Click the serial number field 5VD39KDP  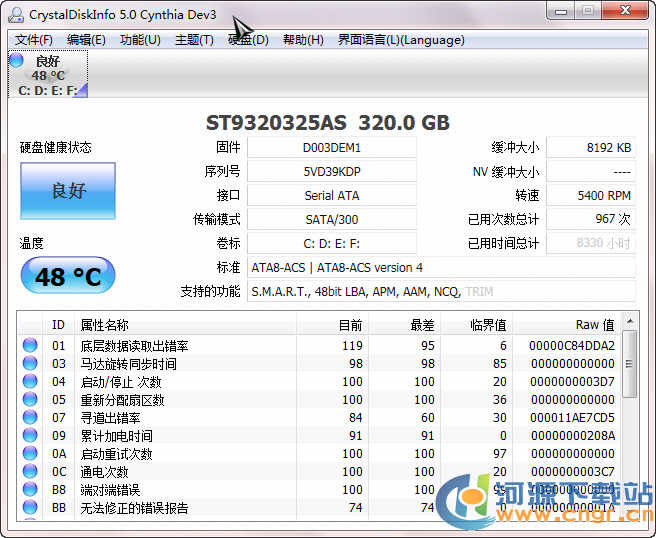(x=331, y=171)
